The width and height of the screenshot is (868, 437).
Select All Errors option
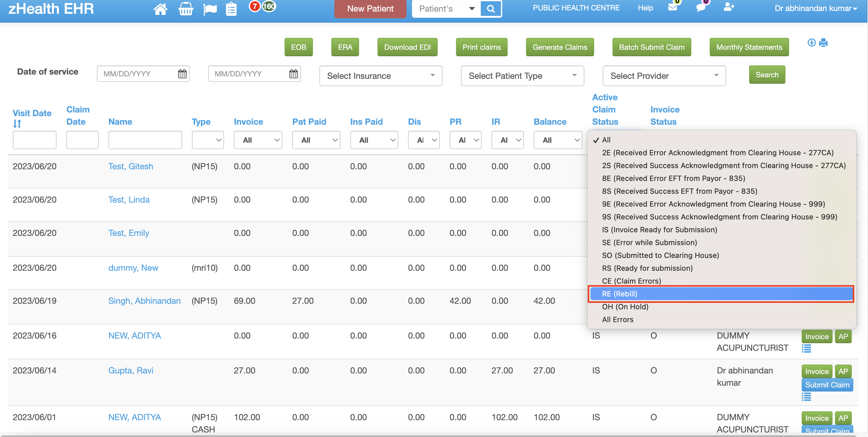(721, 319)
